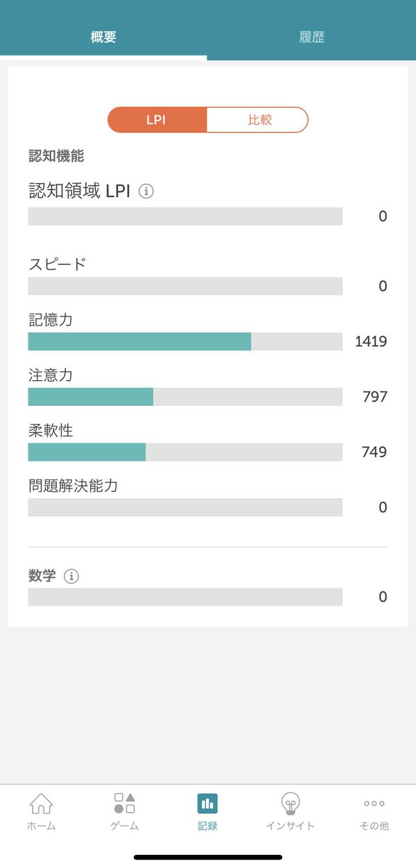Switch toggle to 比較
Screen dimensions: 416x868
258,119
